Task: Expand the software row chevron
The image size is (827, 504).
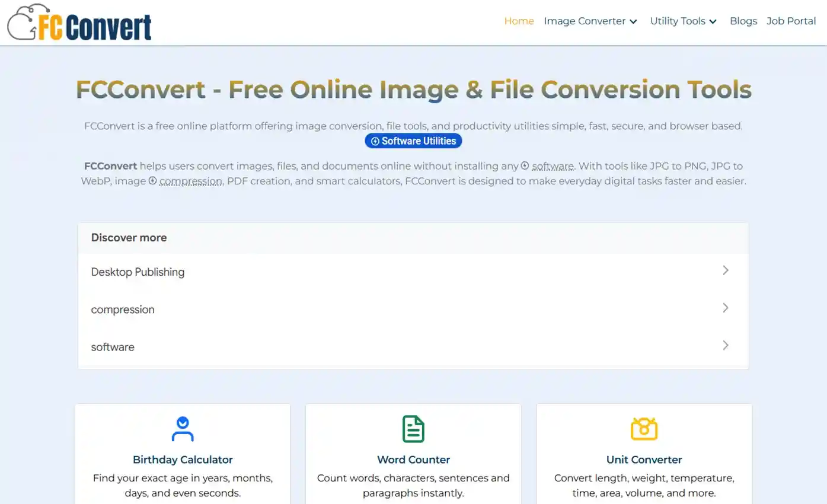Action: [726, 345]
